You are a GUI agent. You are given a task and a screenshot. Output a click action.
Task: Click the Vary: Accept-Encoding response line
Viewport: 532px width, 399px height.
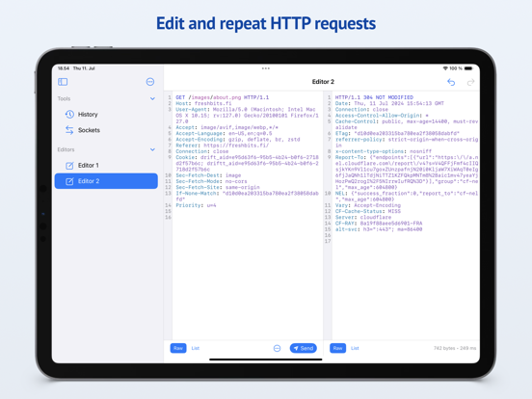[368, 205]
